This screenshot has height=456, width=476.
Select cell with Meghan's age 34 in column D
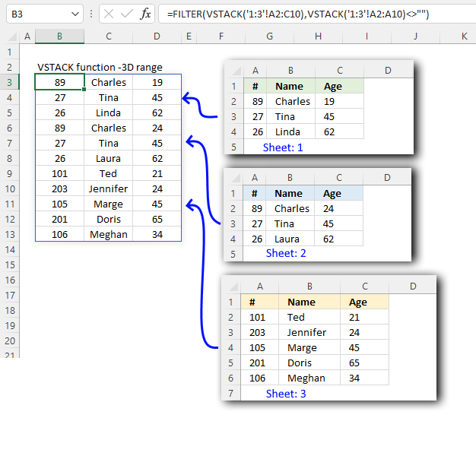157,234
